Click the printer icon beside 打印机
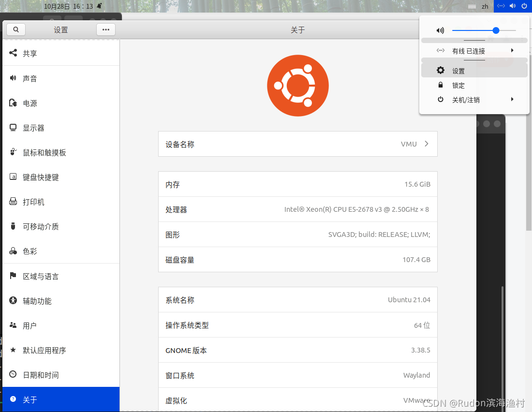This screenshot has height=412, width=532. point(13,201)
